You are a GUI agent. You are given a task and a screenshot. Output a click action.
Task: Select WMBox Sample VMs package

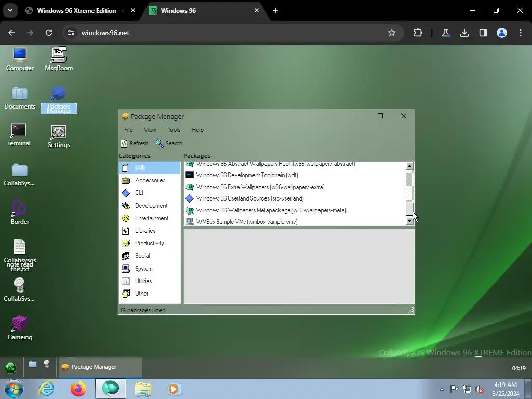click(x=295, y=221)
